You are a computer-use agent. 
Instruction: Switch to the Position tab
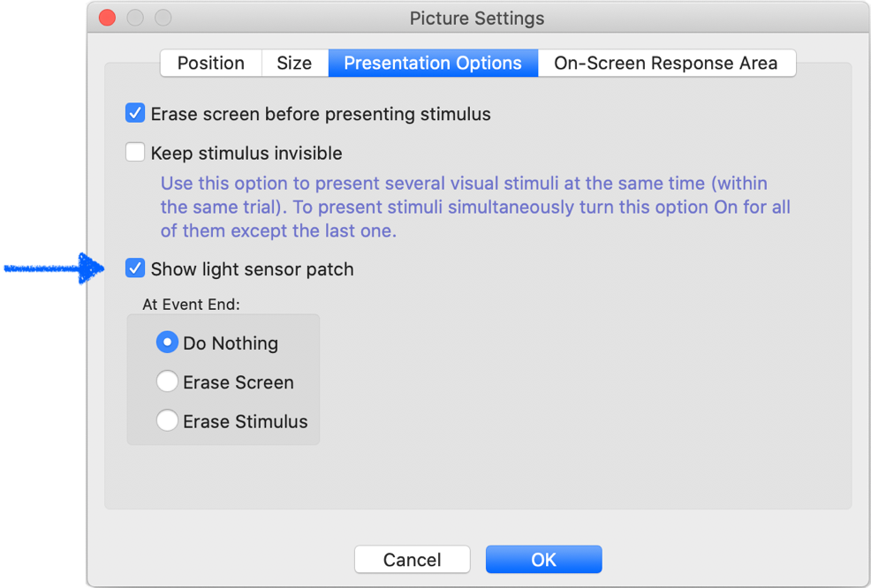tap(210, 63)
